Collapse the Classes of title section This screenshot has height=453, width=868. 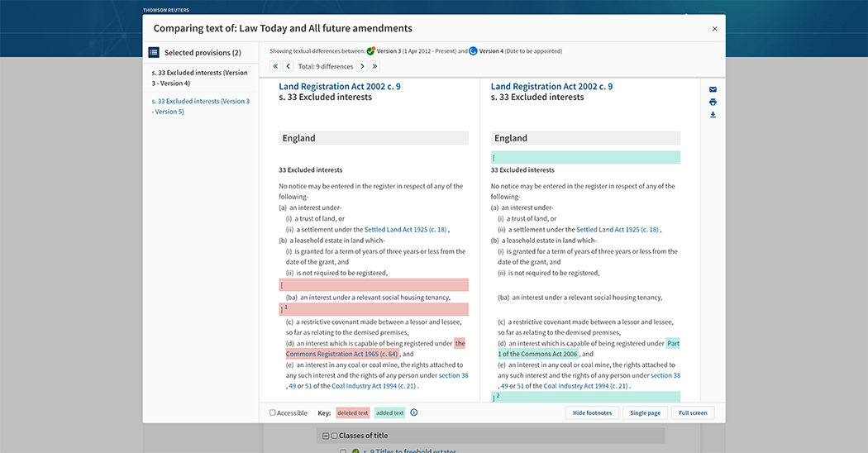tap(326, 436)
